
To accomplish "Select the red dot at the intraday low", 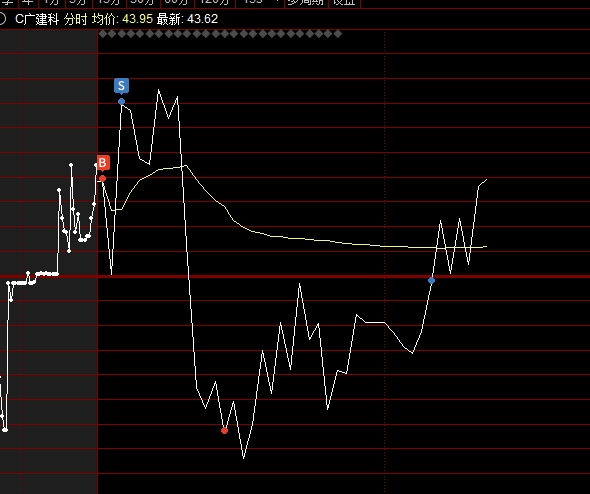I will point(224,430).
